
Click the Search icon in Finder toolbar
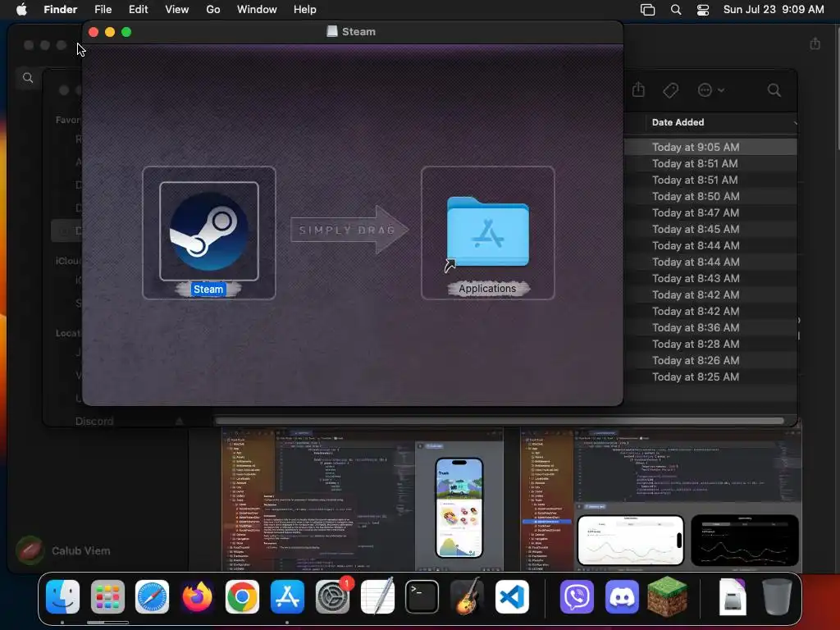click(x=774, y=90)
